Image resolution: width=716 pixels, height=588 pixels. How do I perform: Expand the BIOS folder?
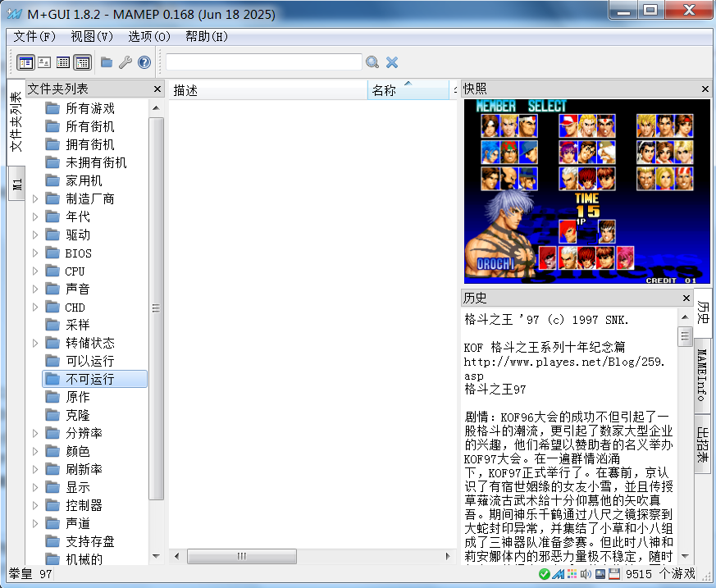(x=35, y=253)
